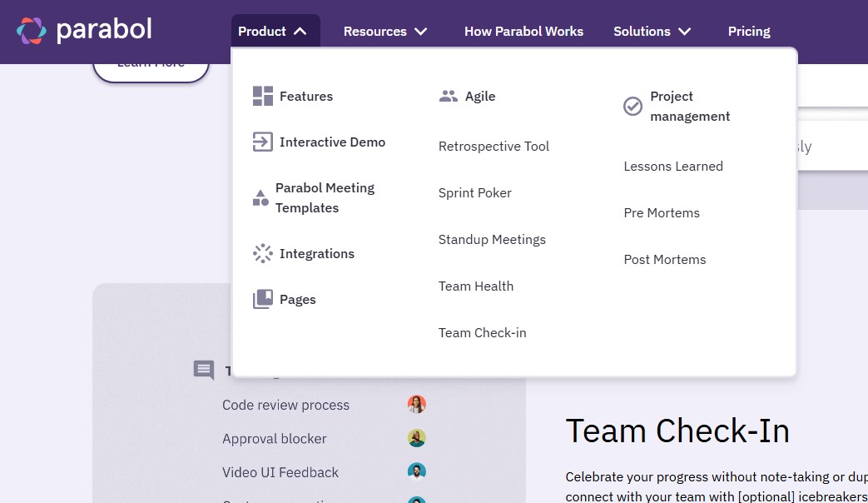Open the Pages link
The height and width of the screenshot is (503, 868).
[x=297, y=299]
